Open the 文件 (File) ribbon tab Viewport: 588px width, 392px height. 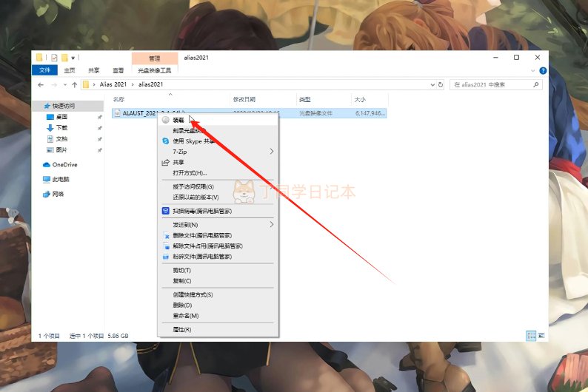44,70
